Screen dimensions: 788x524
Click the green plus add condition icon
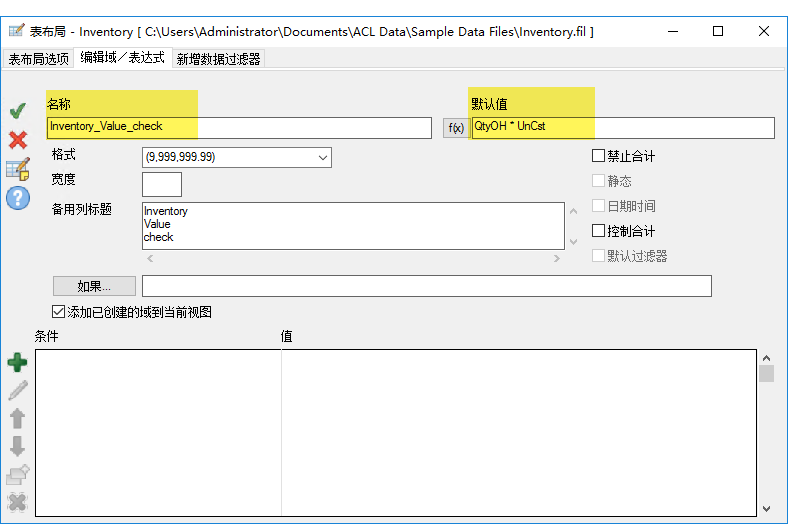(17, 362)
